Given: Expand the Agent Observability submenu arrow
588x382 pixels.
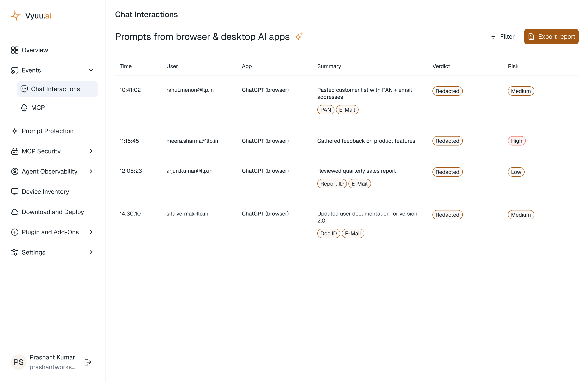Looking at the screenshot, I should pos(91,172).
